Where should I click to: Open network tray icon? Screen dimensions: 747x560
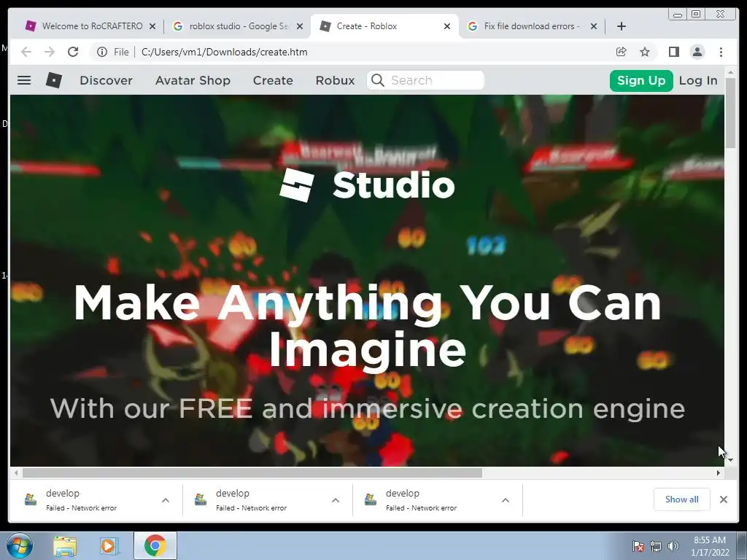click(x=656, y=546)
